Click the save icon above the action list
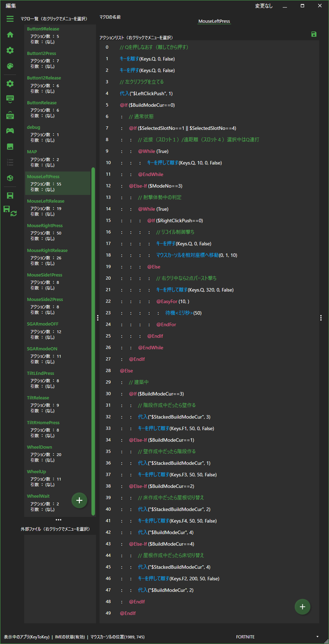 tap(314, 34)
